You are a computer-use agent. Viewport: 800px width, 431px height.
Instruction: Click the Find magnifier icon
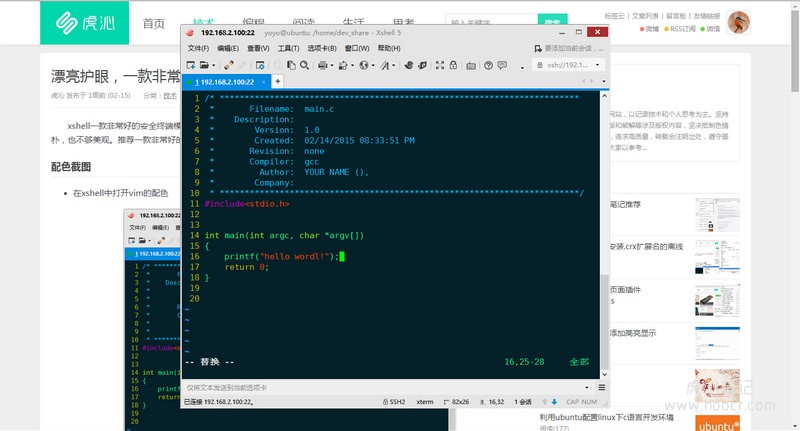305,65
